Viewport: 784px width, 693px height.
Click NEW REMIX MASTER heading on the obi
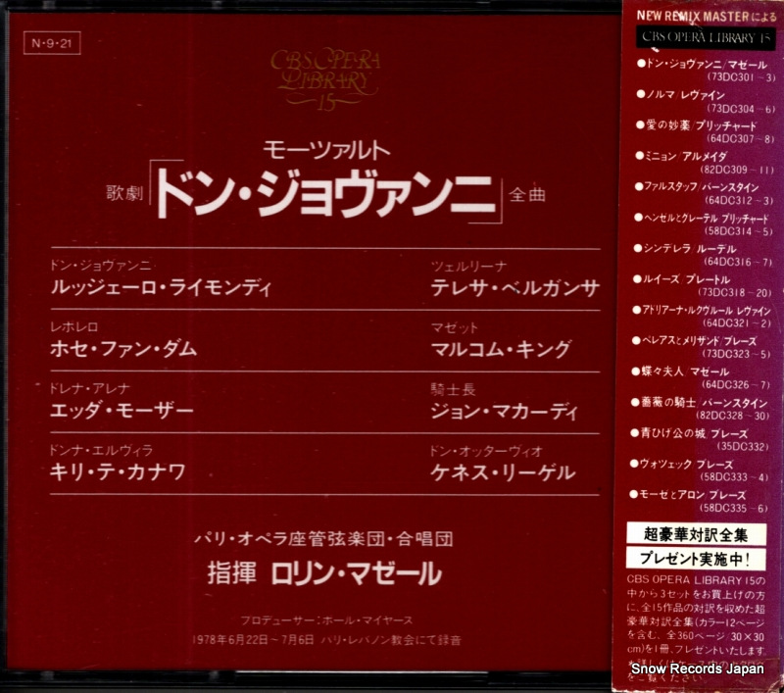click(x=706, y=16)
